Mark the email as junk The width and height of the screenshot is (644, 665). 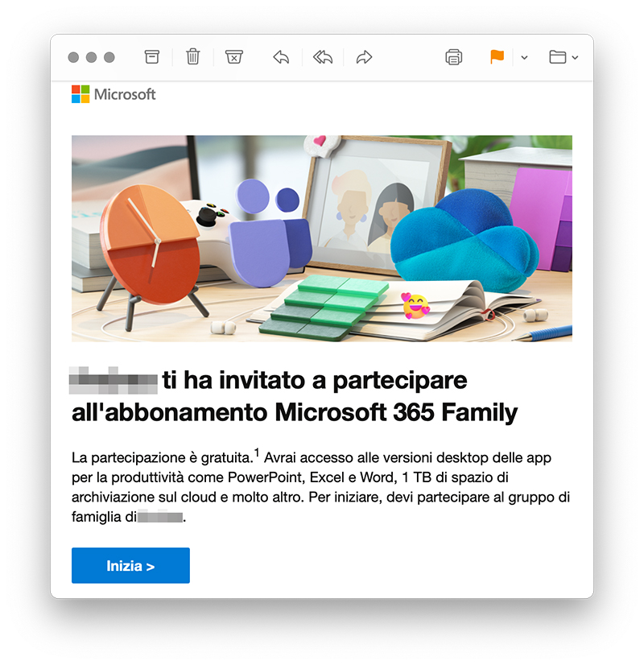pyautogui.click(x=234, y=57)
